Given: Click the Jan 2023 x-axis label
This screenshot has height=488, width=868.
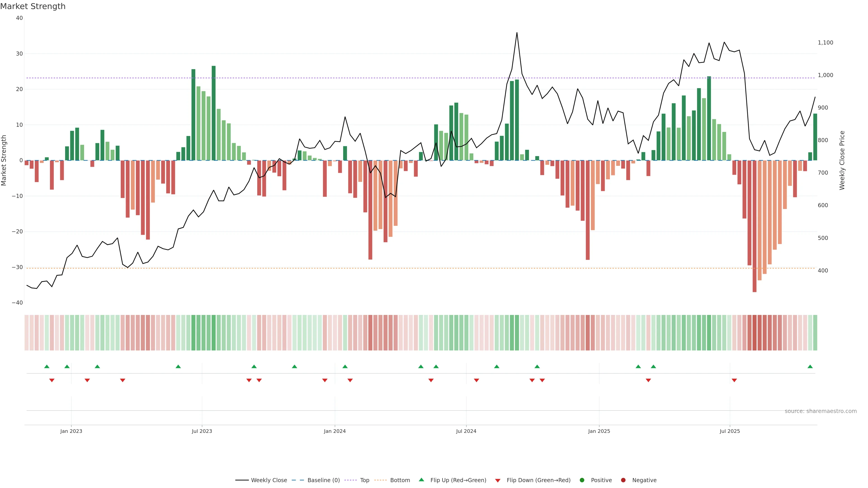Looking at the screenshot, I should pos(71,431).
